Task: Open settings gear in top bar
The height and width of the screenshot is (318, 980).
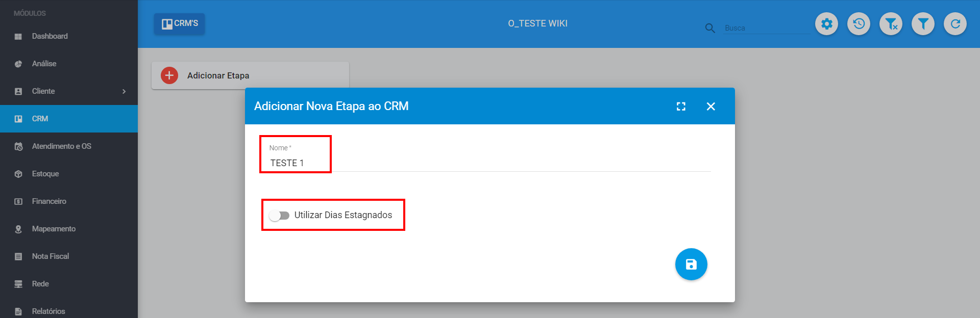Action: tap(827, 23)
